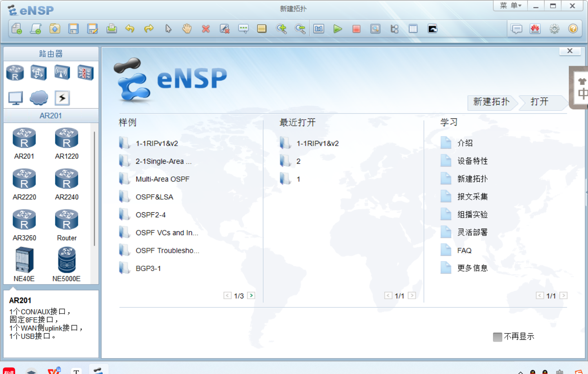Screen dimensions: 588x374
Task: Select the Switch device category icon
Action: 38,73
